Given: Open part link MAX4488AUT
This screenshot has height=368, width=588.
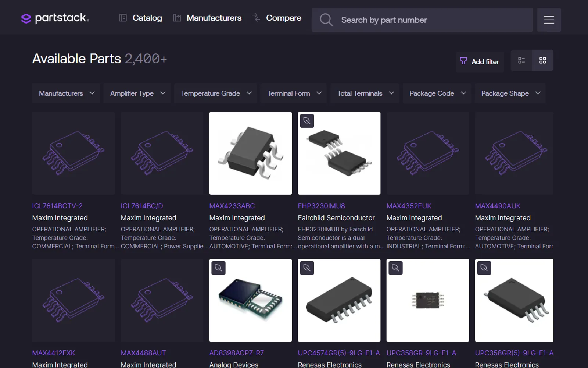Looking at the screenshot, I should pos(143,353).
